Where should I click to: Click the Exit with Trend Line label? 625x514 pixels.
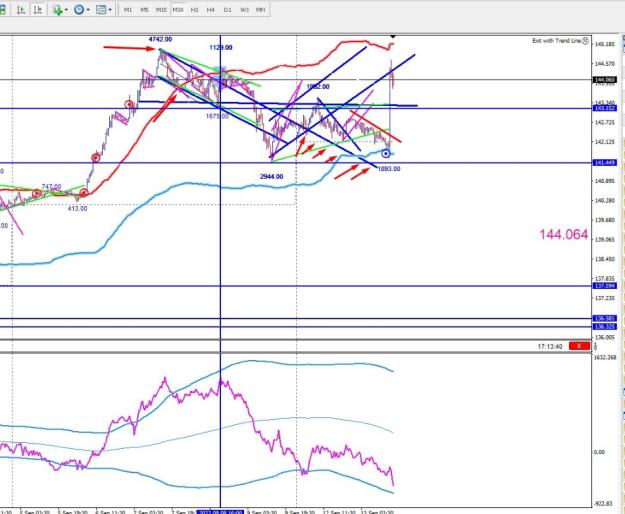point(556,41)
